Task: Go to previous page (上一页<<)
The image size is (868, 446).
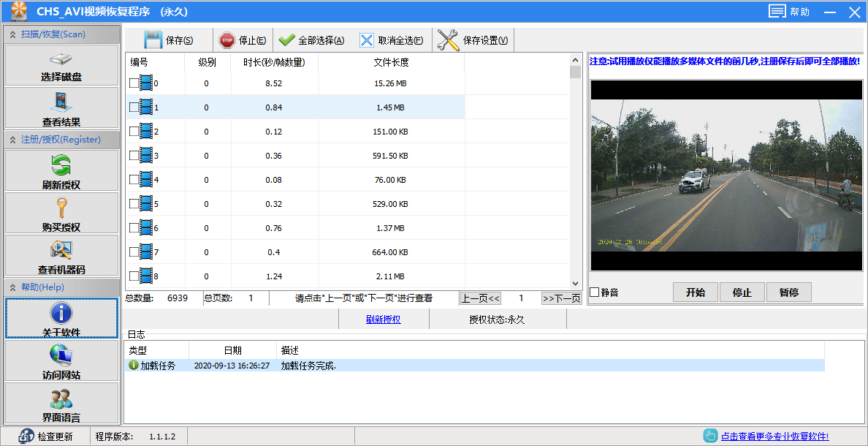Action: click(x=481, y=298)
